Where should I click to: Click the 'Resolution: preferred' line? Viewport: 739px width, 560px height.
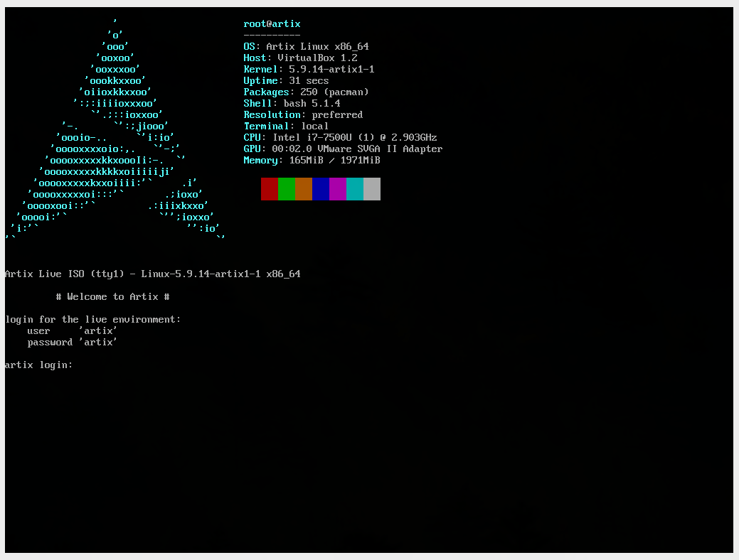[x=303, y=114]
